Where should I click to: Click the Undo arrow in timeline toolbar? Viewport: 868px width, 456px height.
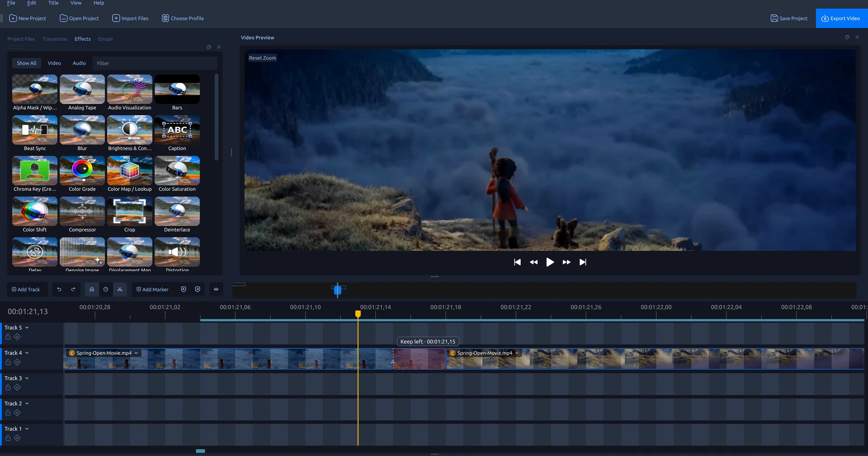coord(59,289)
